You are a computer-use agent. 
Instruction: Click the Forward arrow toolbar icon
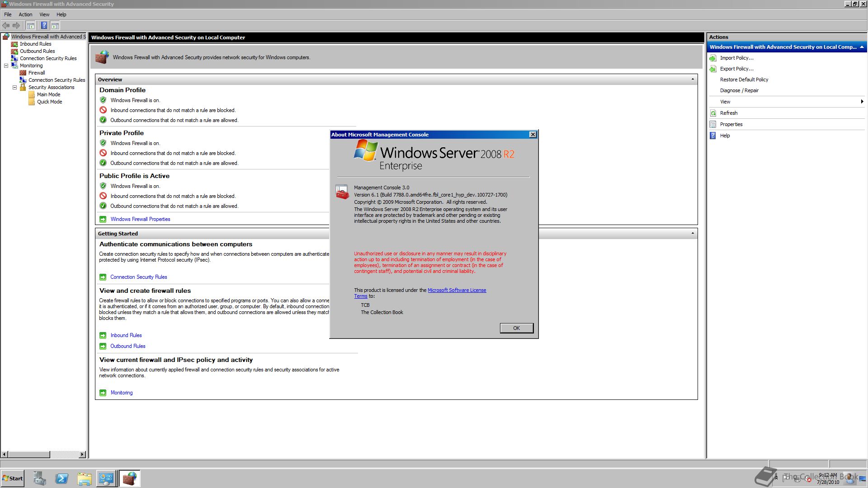click(x=16, y=25)
